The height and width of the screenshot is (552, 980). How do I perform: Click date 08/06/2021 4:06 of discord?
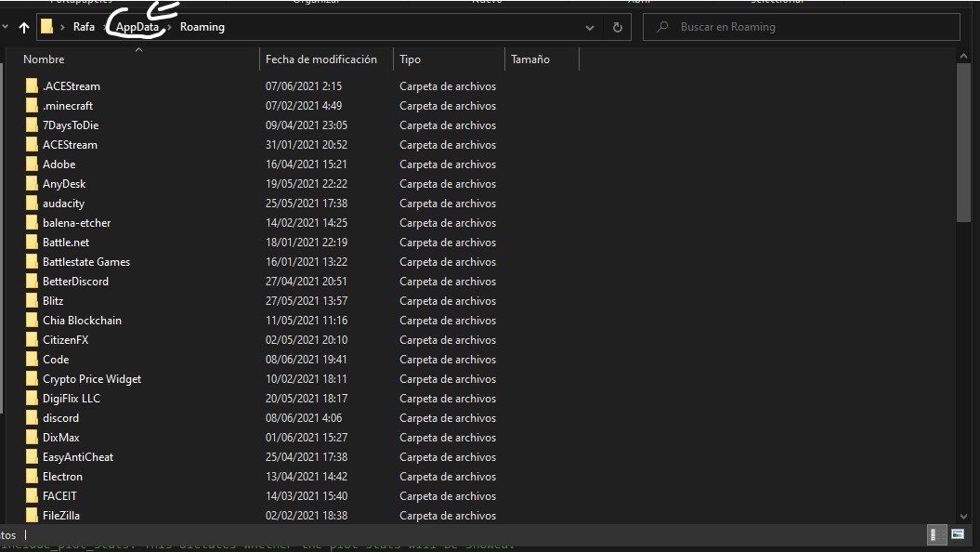click(x=304, y=417)
